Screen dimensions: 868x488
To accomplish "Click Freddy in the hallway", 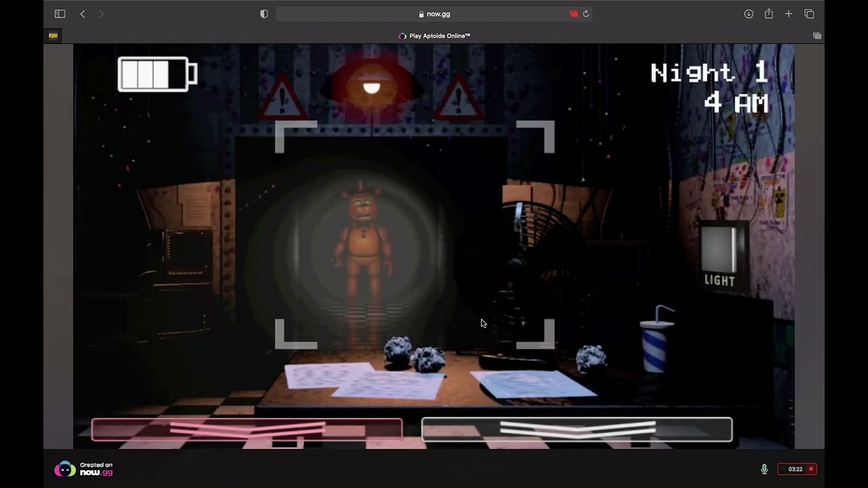I will [363, 244].
